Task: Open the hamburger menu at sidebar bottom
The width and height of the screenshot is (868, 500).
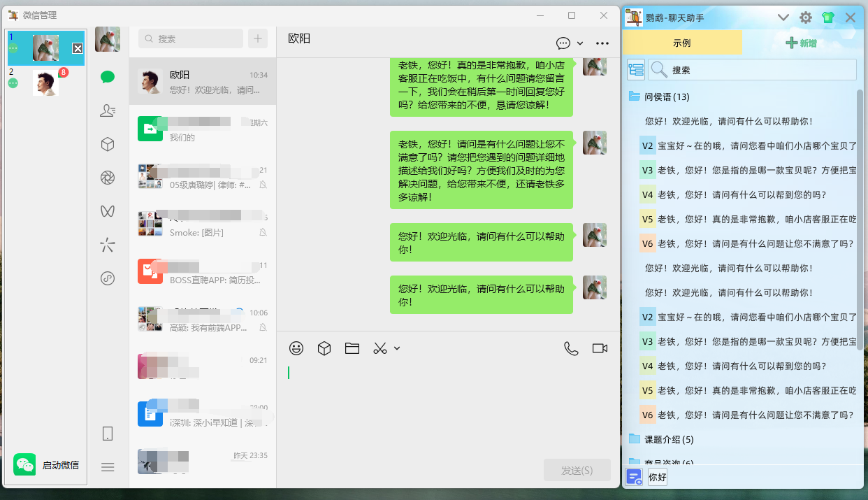Action: coord(107,467)
